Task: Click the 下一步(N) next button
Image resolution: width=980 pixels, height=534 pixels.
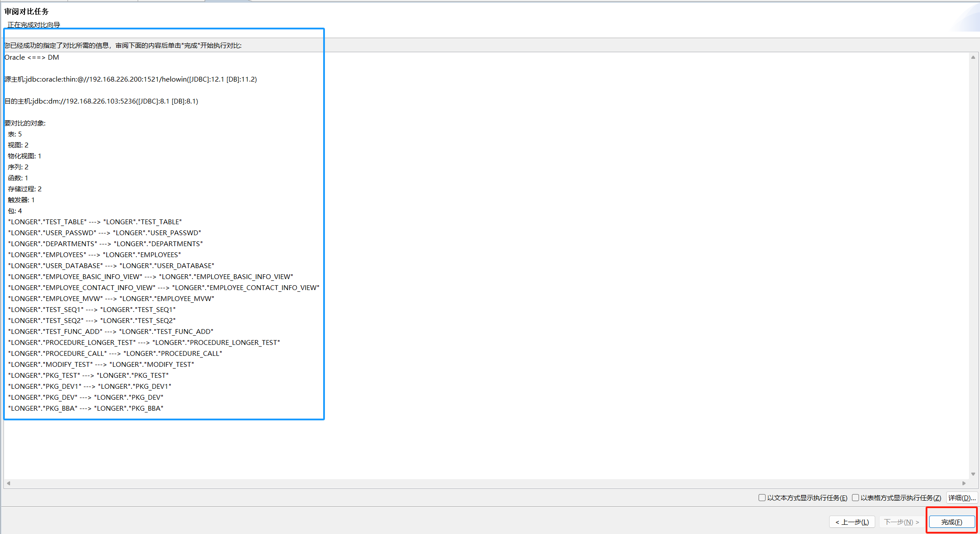Action: [901, 522]
